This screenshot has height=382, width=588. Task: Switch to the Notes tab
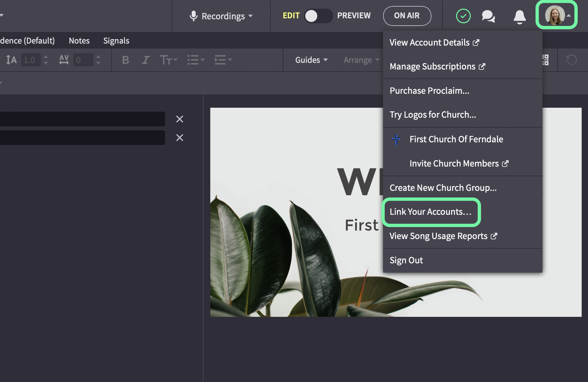coord(79,41)
